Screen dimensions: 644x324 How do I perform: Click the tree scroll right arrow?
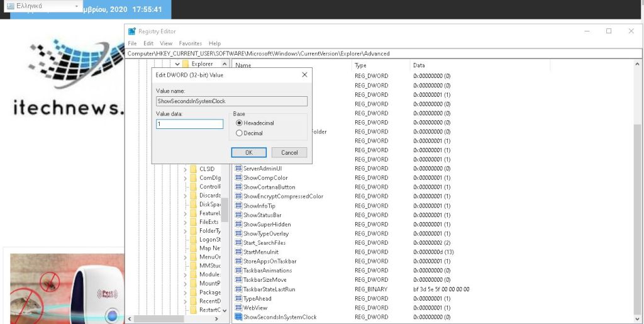[217, 319]
